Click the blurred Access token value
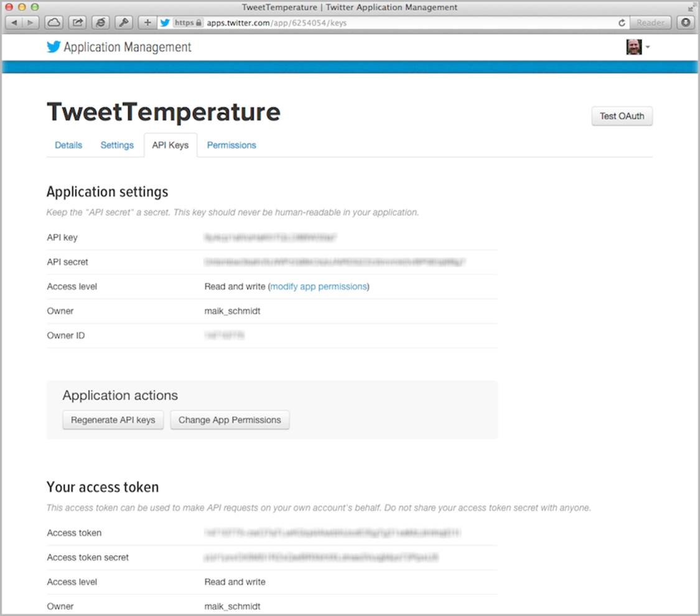The image size is (700, 616). tap(332, 533)
